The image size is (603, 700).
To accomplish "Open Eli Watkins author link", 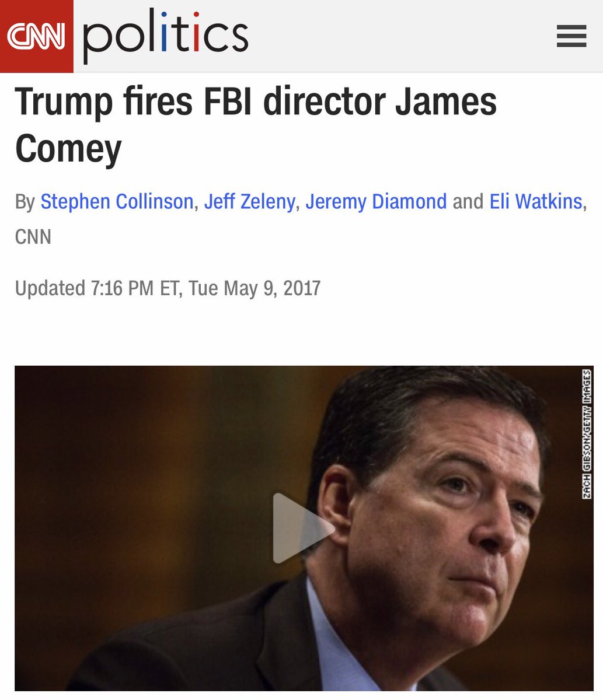I will (536, 202).
